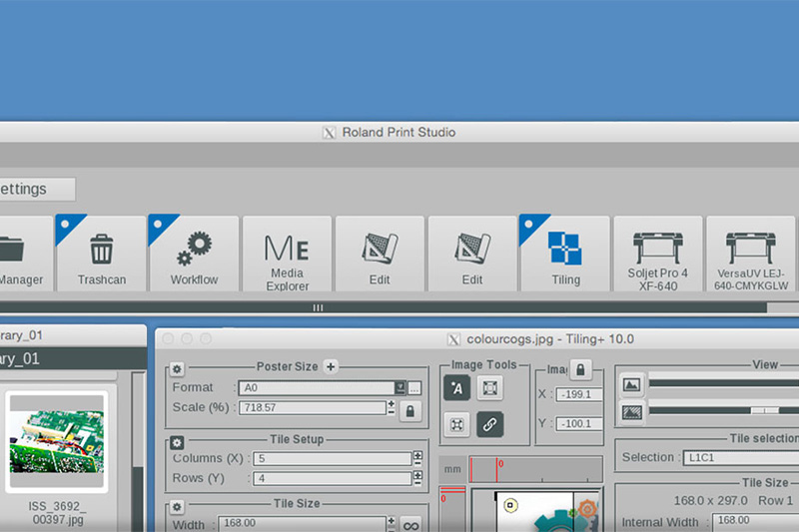Click the ellipsis button beside Format field
This screenshot has height=532, width=799.
click(415, 387)
